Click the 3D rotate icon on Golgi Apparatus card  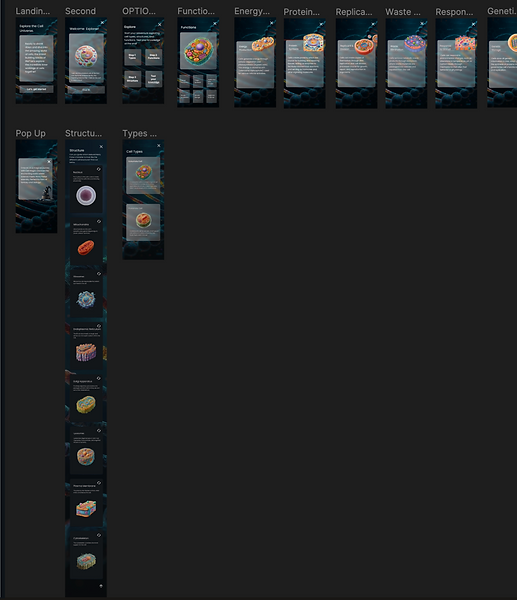click(99, 378)
